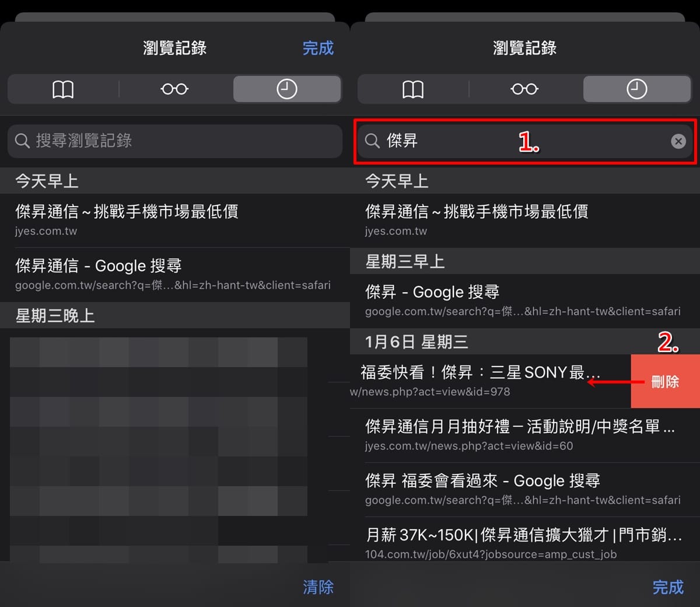Viewport: 700px width, 607px height.
Task: Click the jyes.com.tw URL in the left list
Action: click(46, 231)
